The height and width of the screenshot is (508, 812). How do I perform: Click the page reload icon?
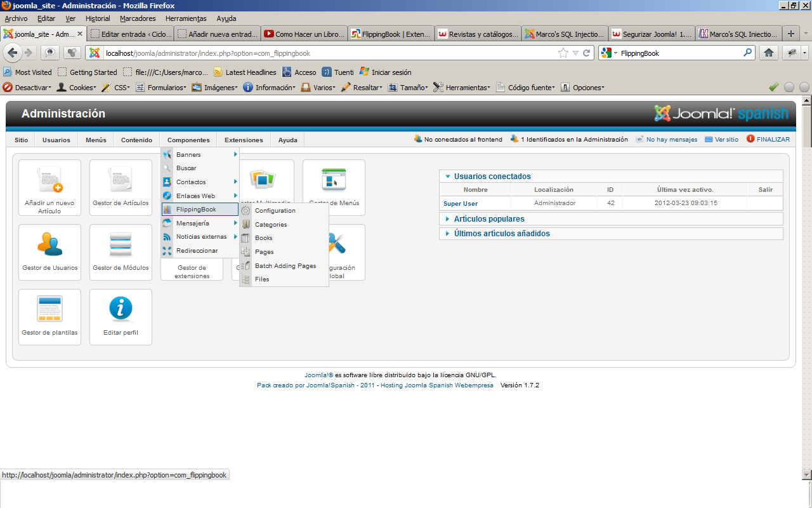pyautogui.click(x=587, y=53)
